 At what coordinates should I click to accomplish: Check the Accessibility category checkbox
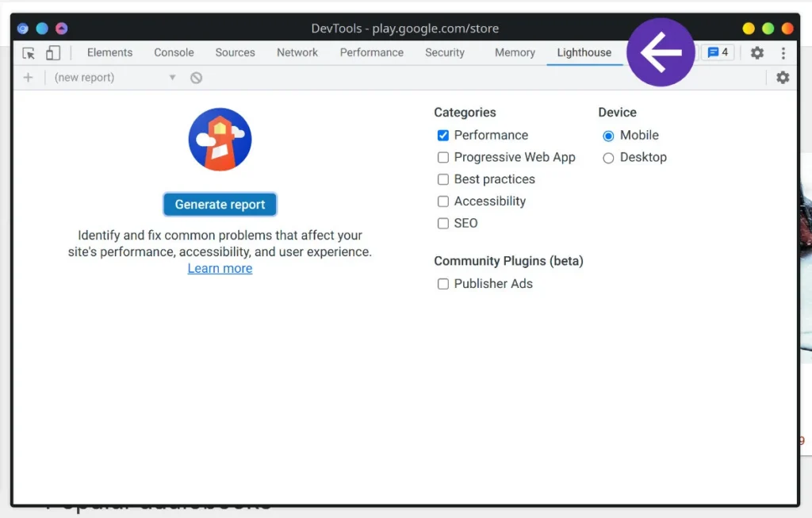[442, 201]
